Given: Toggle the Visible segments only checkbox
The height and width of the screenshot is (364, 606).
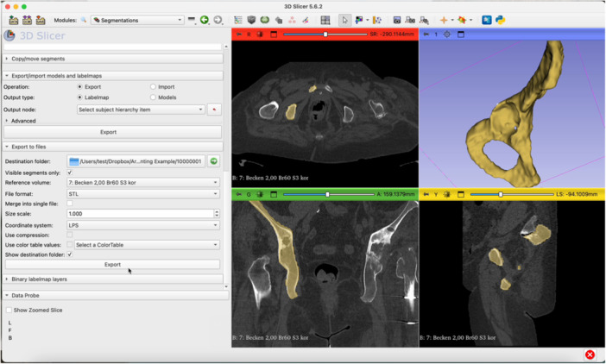Looking at the screenshot, I should pyautogui.click(x=70, y=173).
